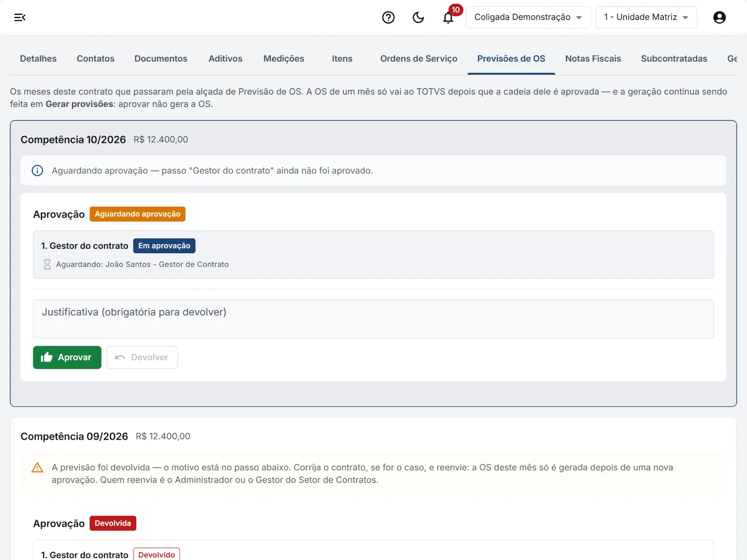Click the Competência 09/2026 heading
747x560 pixels.
tap(74, 436)
